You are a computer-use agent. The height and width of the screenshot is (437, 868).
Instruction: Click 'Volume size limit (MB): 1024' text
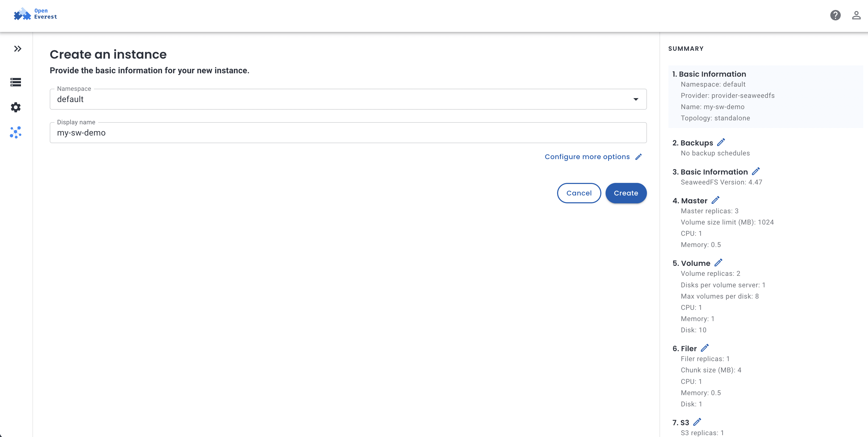coord(727,222)
